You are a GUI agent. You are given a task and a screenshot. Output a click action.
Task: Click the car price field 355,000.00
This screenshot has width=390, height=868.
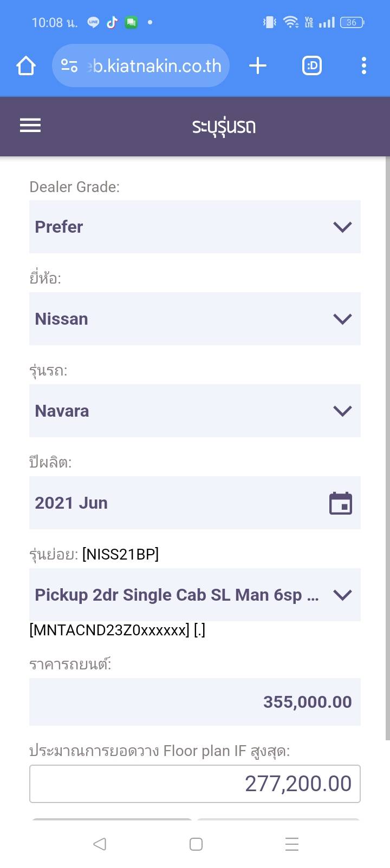click(194, 702)
